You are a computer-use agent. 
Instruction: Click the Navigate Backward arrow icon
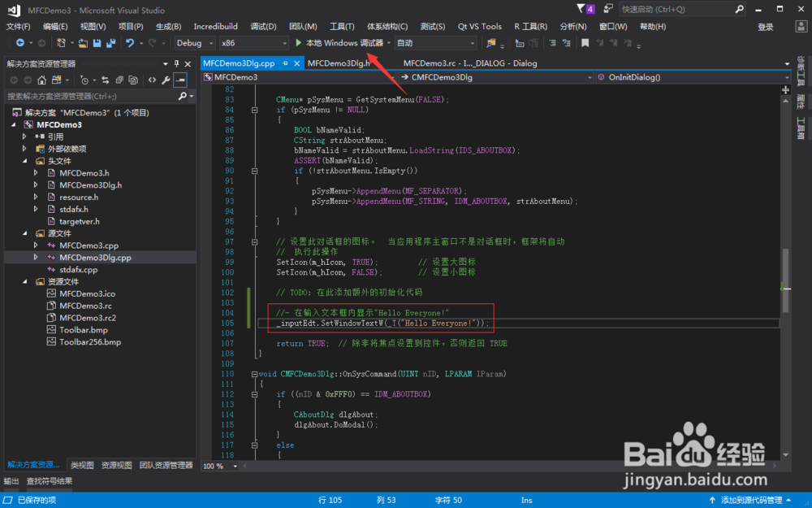pyautogui.click(x=20, y=43)
